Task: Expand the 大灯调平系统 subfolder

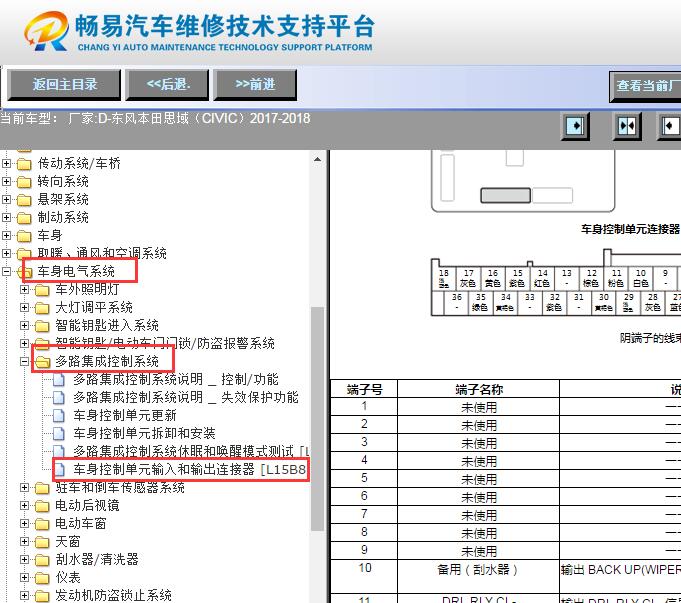Action: pyautogui.click(x=24, y=308)
